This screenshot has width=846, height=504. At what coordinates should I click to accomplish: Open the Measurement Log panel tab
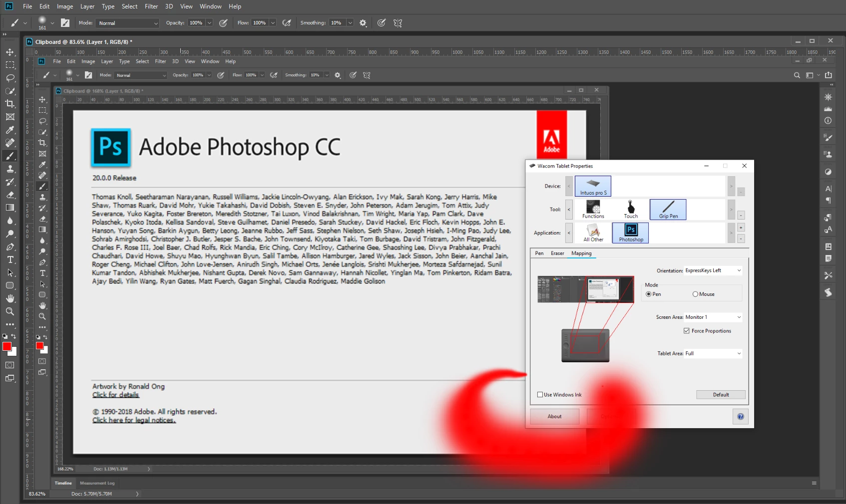click(97, 483)
